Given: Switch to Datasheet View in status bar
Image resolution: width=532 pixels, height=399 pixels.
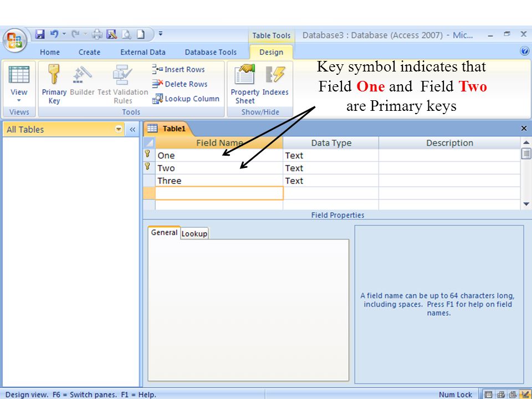Looking at the screenshot, I should tap(488, 395).
